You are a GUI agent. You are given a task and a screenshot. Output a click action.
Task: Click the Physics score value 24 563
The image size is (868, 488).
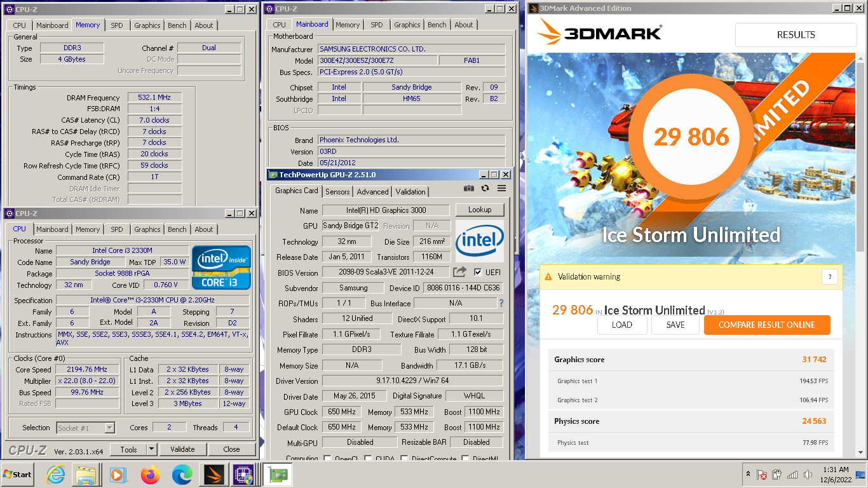point(814,421)
